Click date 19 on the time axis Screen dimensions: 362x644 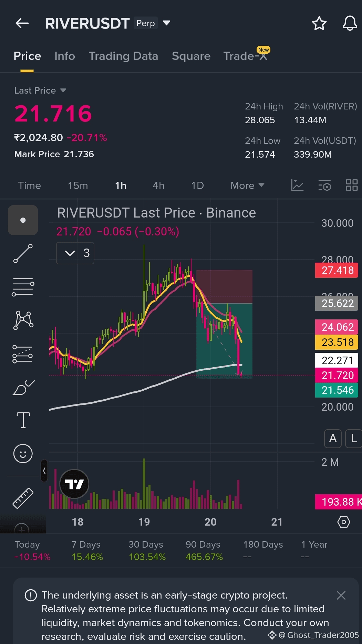(x=144, y=522)
